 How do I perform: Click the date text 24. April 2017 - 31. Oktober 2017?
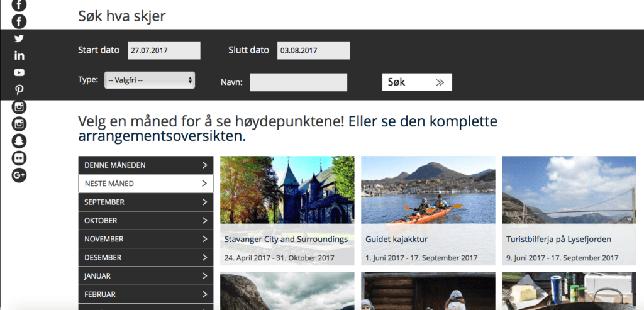click(279, 258)
